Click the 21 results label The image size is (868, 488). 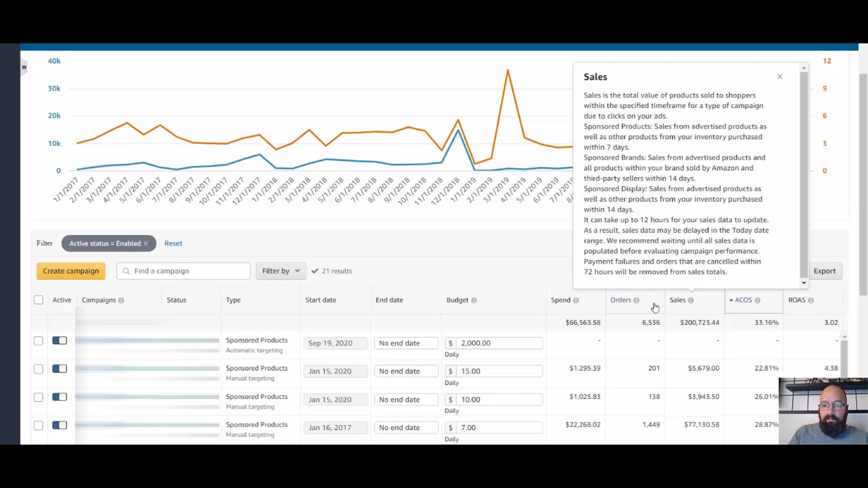click(337, 271)
